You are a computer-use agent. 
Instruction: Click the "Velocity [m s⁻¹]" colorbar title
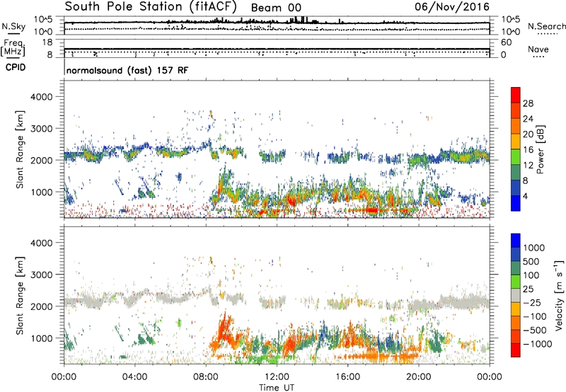pyautogui.click(x=559, y=295)
